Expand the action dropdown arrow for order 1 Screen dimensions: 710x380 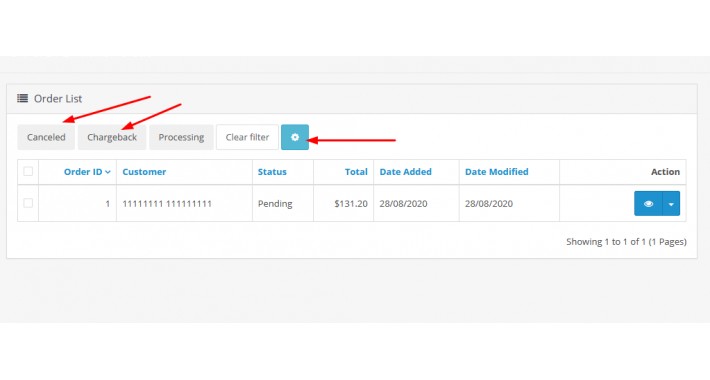coord(671,204)
